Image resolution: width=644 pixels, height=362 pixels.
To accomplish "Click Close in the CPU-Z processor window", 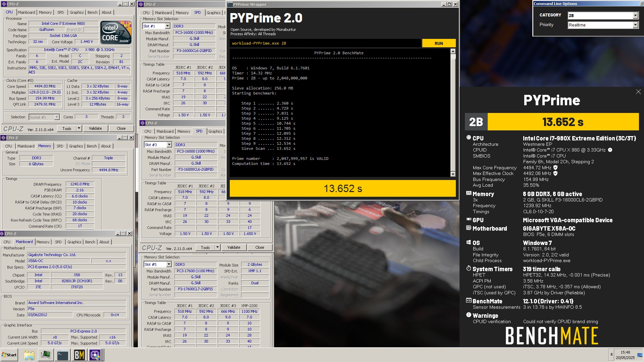I will tap(121, 128).
